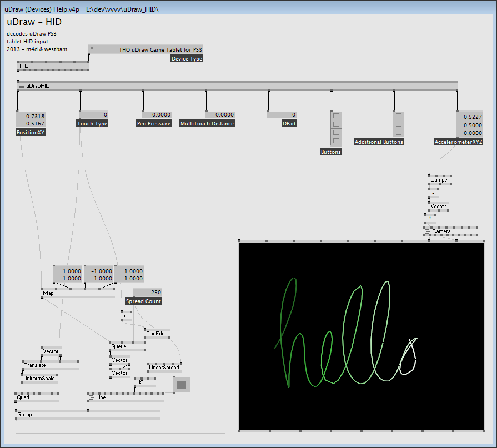
Task: Click the multiply (*) node above Camera
Action: pos(430,218)
